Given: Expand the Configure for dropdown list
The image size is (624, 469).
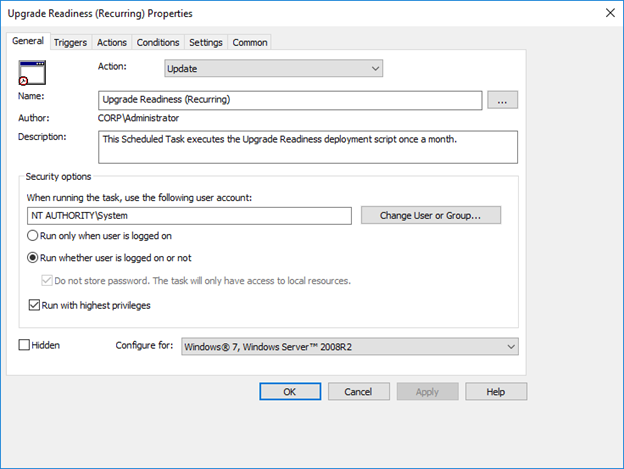Looking at the screenshot, I should click(350, 346).
